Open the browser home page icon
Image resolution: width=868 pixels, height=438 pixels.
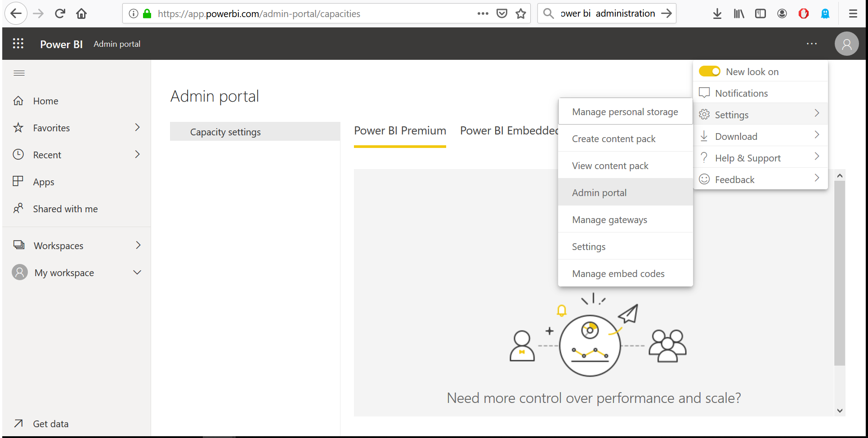(81, 13)
